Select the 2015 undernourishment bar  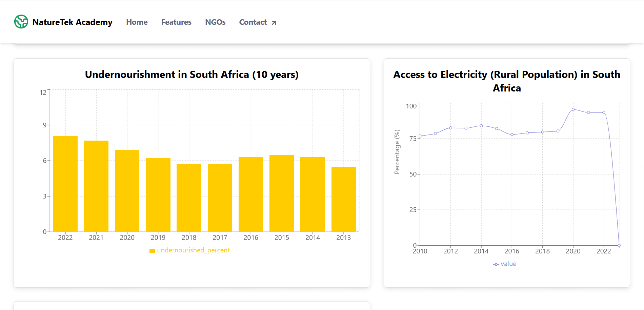click(x=282, y=193)
